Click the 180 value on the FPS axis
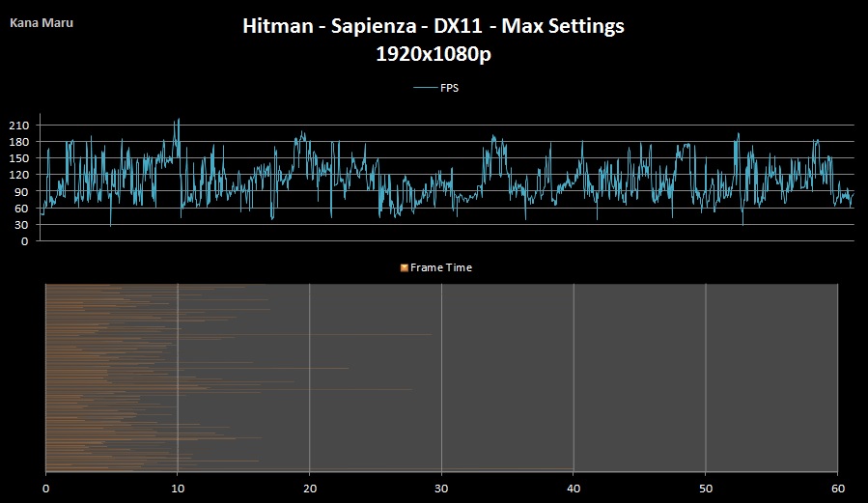The image size is (868, 503). 18,142
